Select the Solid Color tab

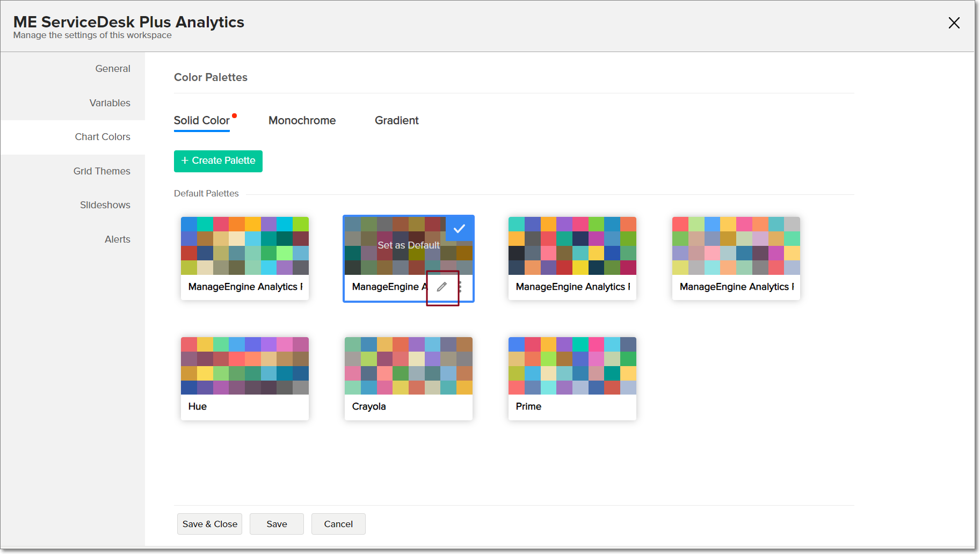201,121
